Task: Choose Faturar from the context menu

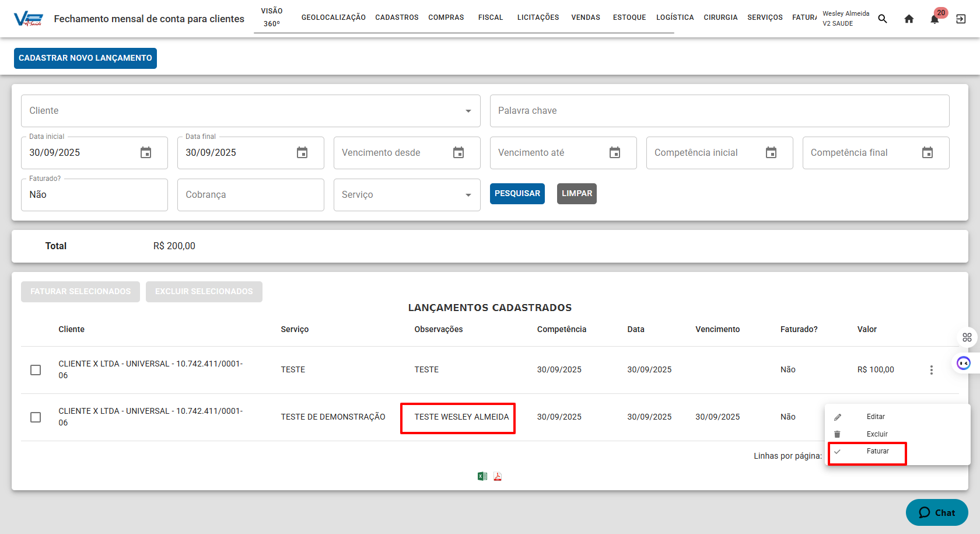Action: 877,451
